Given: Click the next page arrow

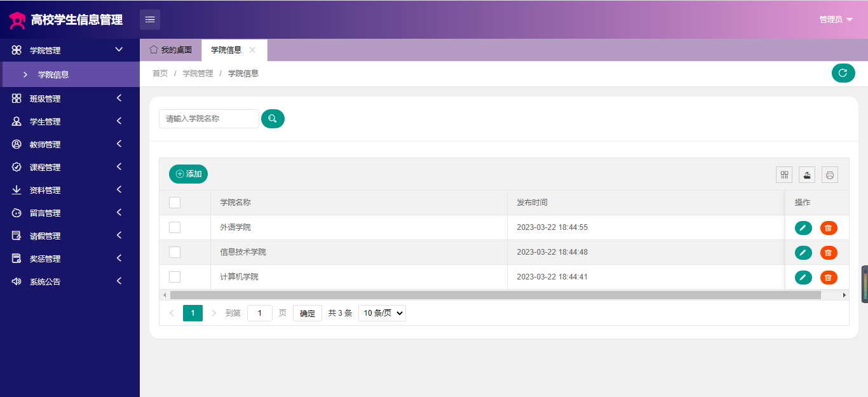Looking at the screenshot, I should [x=214, y=313].
